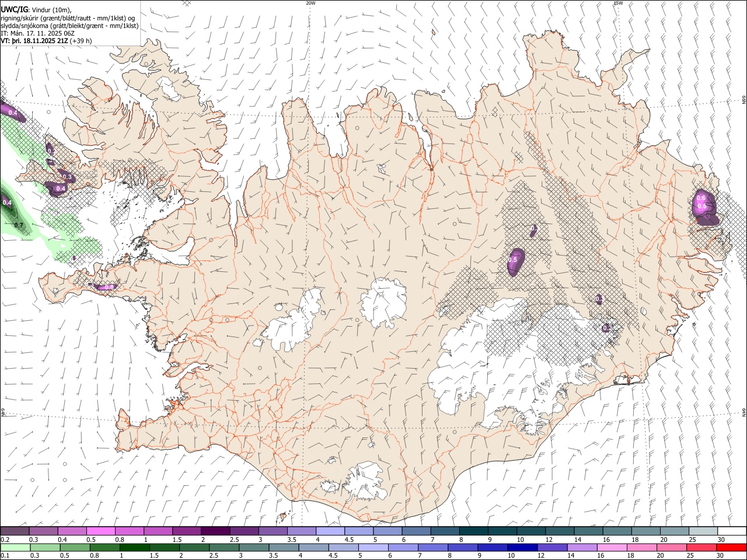Viewport: 747px width, 560px height.
Task: Select the 0.4 orchid swatch in the top legend row
Action: coord(72,531)
